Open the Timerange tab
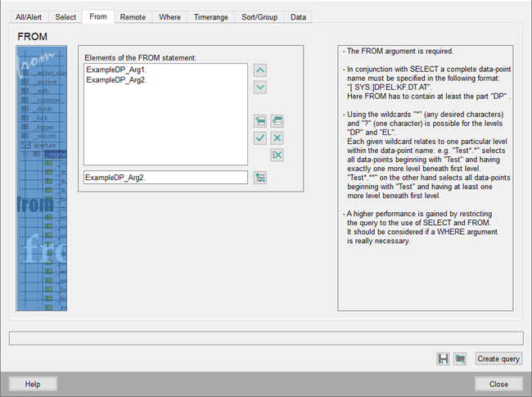Viewport: 532px width, 397px height. coord(210,16)
